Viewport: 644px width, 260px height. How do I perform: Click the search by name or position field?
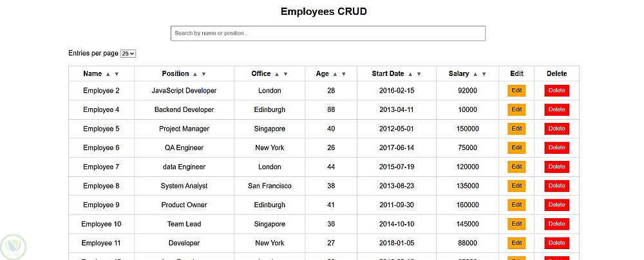328,33
